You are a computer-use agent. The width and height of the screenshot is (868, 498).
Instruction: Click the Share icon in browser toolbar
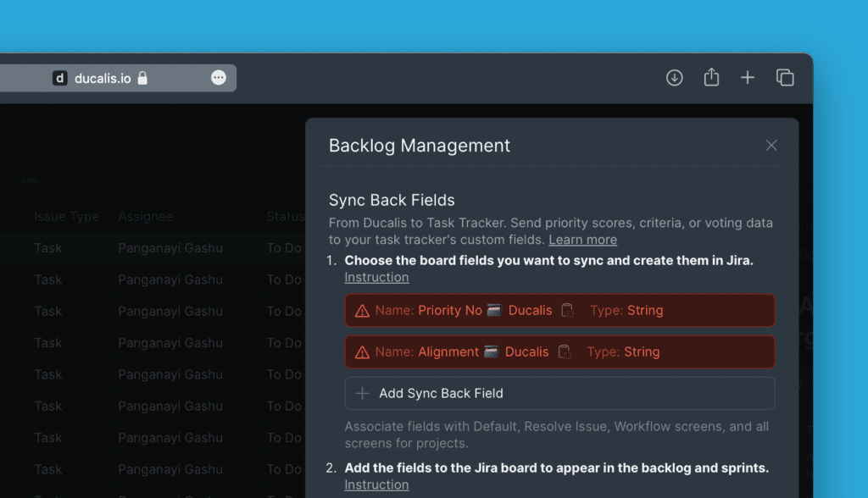click(x=711, y=77)
